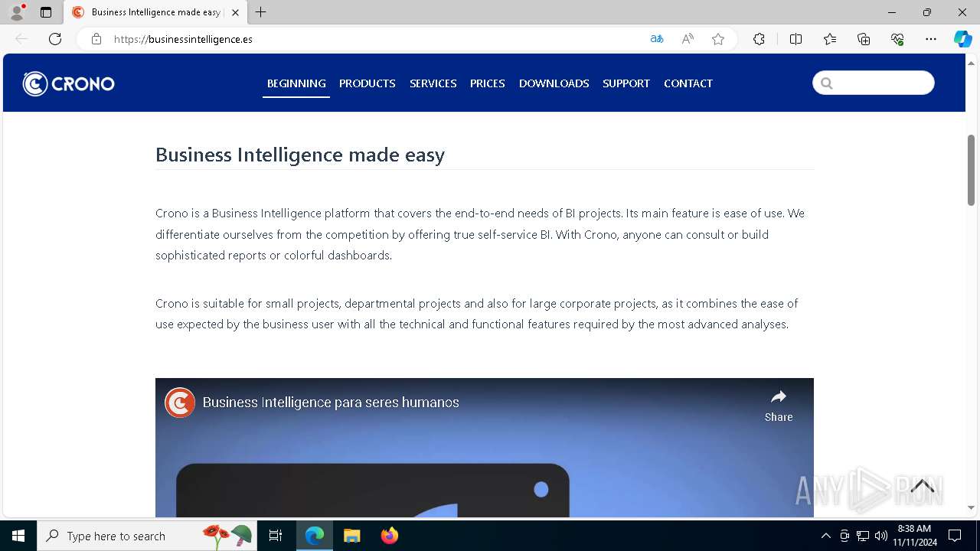Open Browser essentials heart icon
Image resolution: width=980 pixels, height=551 pixels.
tap(897, 39)
